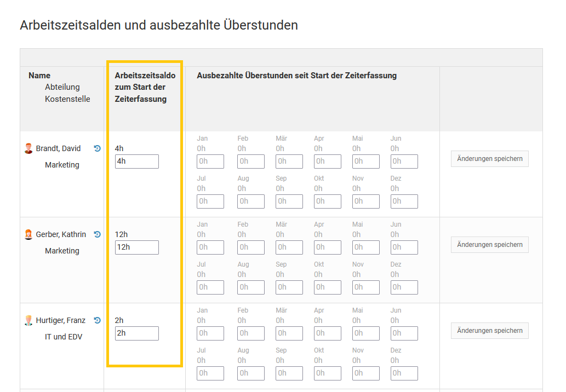Click Hurtiger's Aug overtime input field
This screenshot has height=392, width=566.
click(x=250, y=373)
